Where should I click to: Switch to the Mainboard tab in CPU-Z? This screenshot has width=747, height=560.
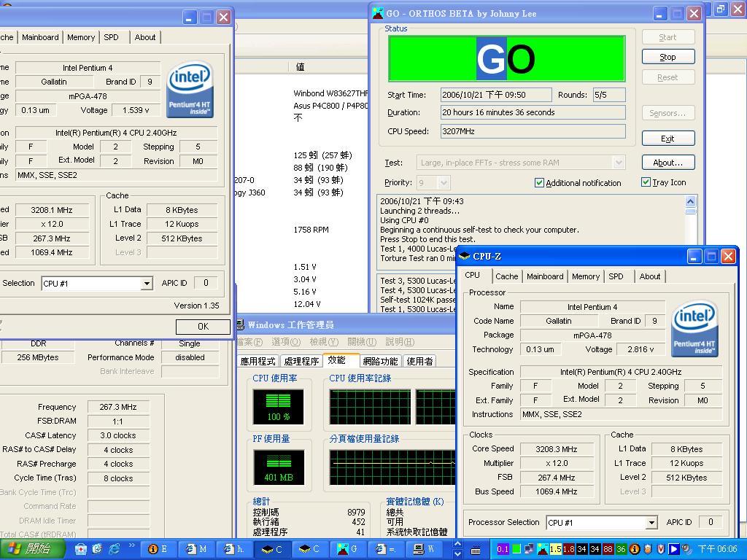coord(545,276)
